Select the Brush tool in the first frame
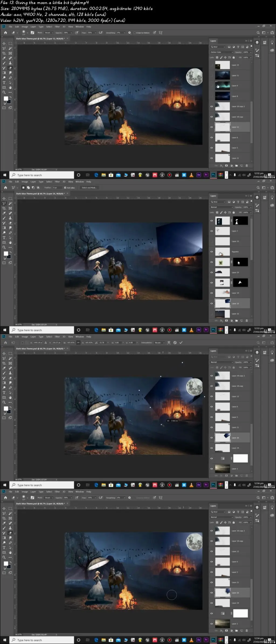The image size is (276, 644). click(x=4, y=63)
